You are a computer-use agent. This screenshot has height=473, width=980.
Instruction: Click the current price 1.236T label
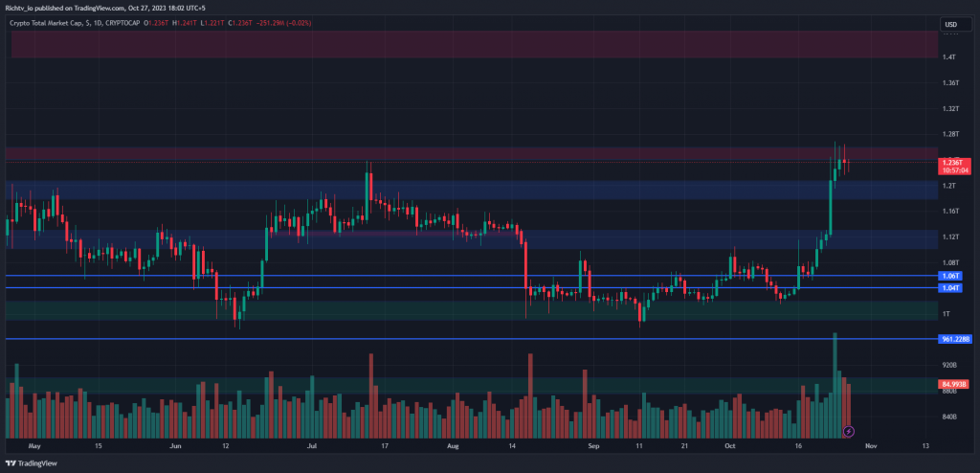(954, 163)
